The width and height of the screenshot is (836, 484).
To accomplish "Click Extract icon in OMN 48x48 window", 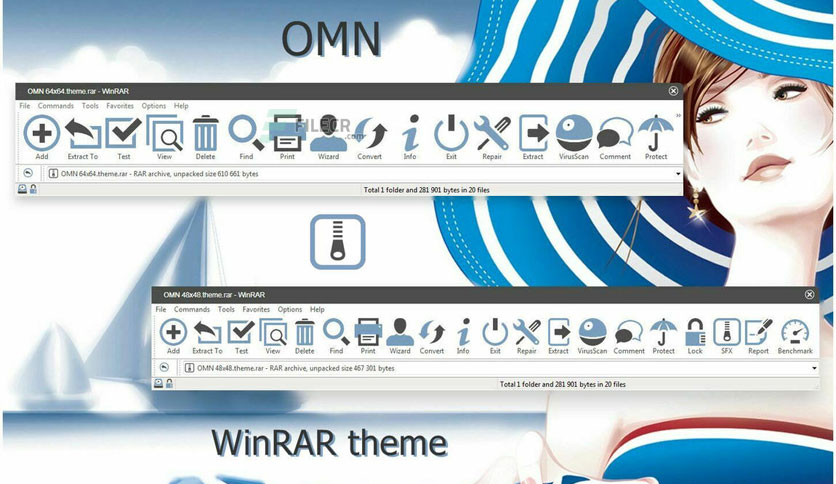I will [558, 332].
